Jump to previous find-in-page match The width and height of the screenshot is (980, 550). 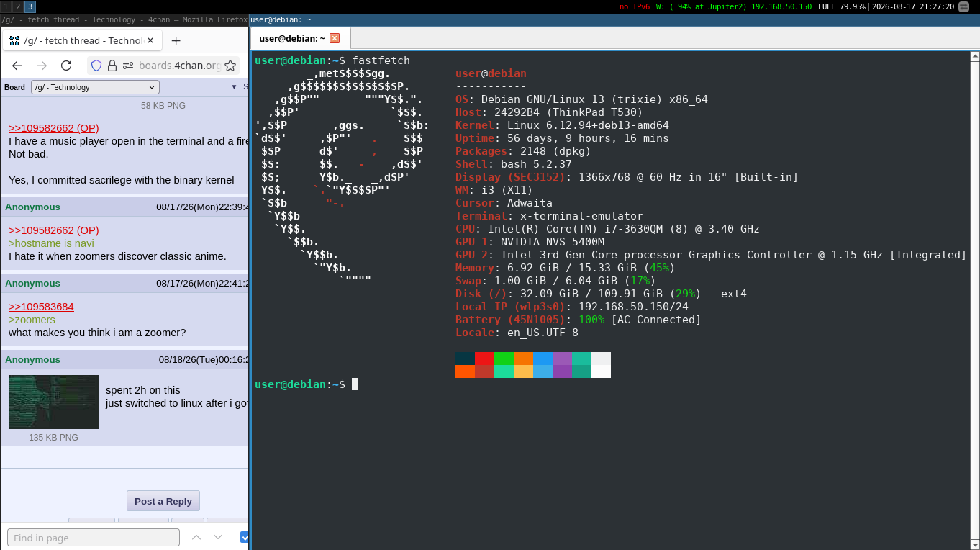tap(196, 537)
